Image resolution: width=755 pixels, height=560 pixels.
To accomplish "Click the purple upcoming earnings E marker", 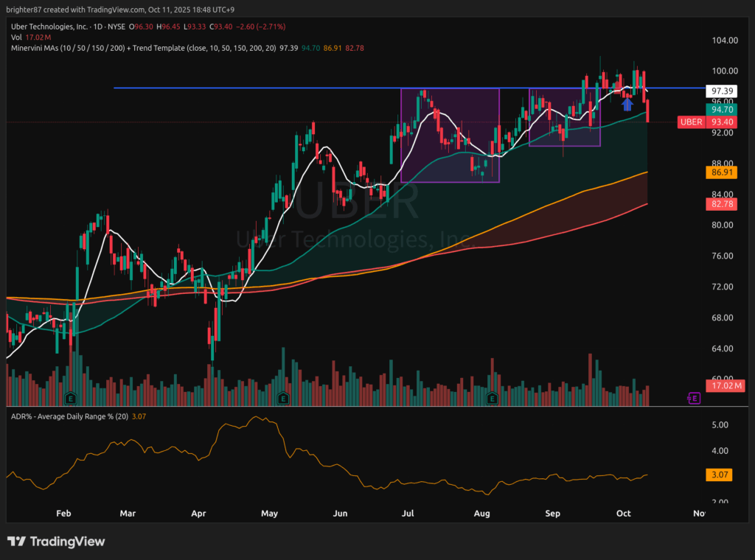I will pyautogui.click(x=693, y=398).
